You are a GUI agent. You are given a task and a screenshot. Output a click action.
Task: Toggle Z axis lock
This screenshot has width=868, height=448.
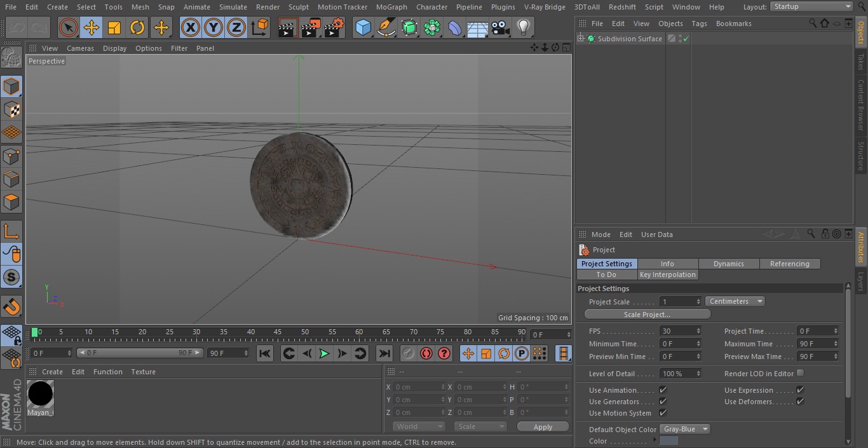click(236, 28)
